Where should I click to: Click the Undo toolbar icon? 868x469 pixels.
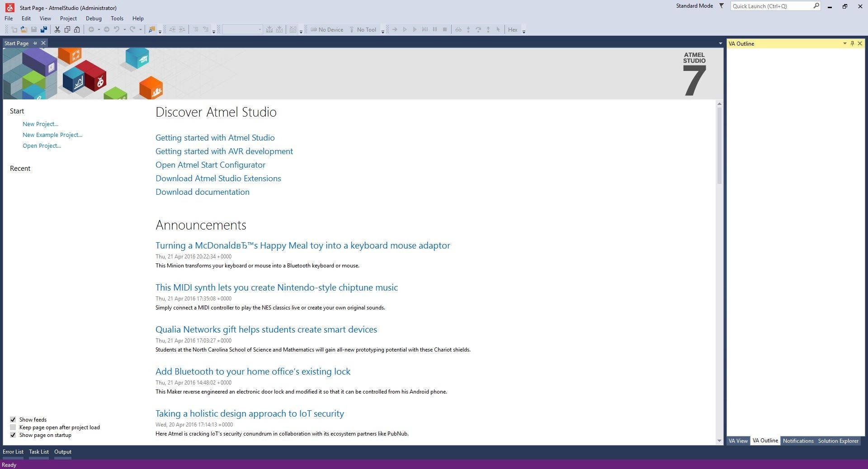coord(117,29)
